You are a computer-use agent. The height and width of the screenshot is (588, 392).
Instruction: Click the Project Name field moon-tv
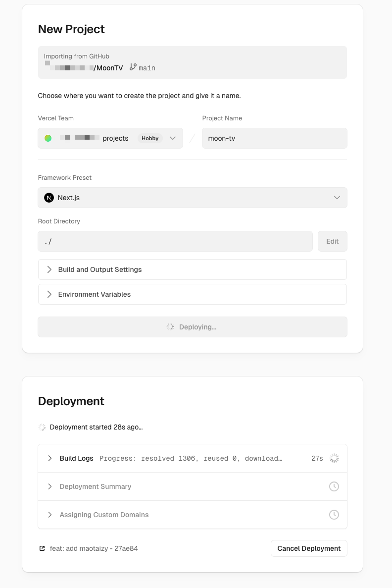[x=274, y=138]
